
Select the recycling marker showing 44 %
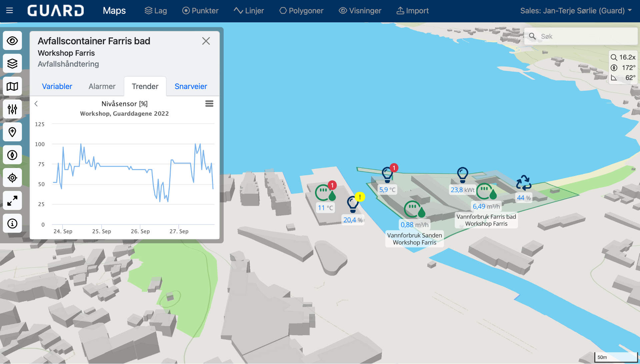524,183
